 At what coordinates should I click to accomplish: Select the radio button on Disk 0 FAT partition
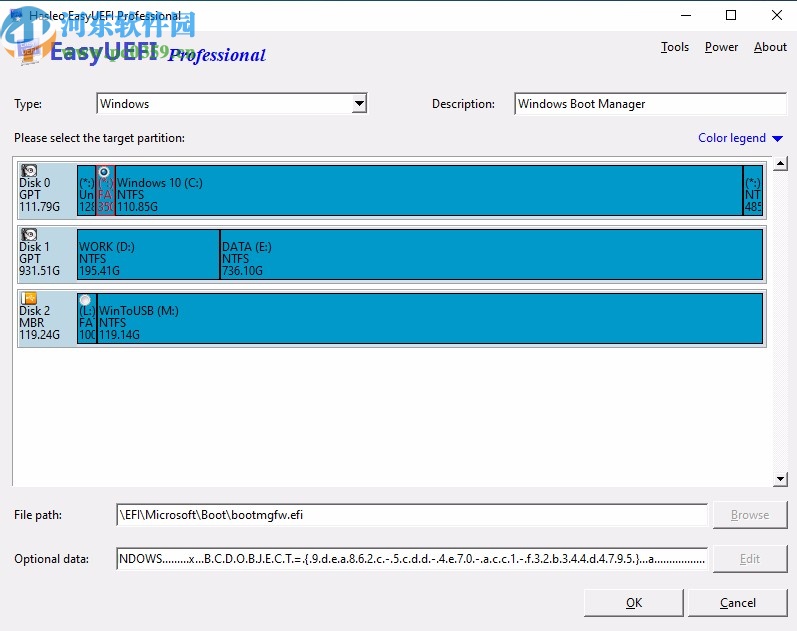[x=104, y=172]
